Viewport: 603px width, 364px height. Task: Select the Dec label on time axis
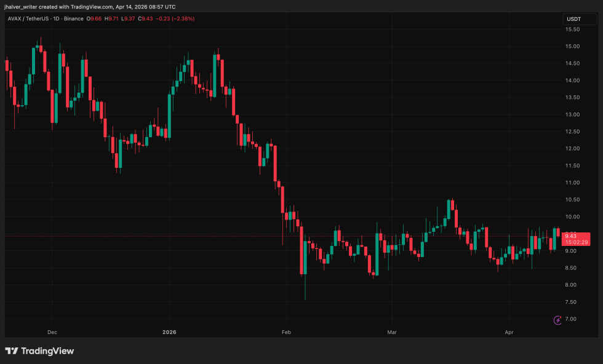click(x=52, y=332)
